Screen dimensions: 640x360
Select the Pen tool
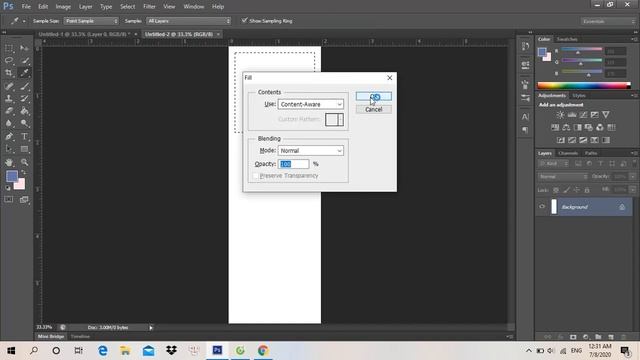click(9, 136)
